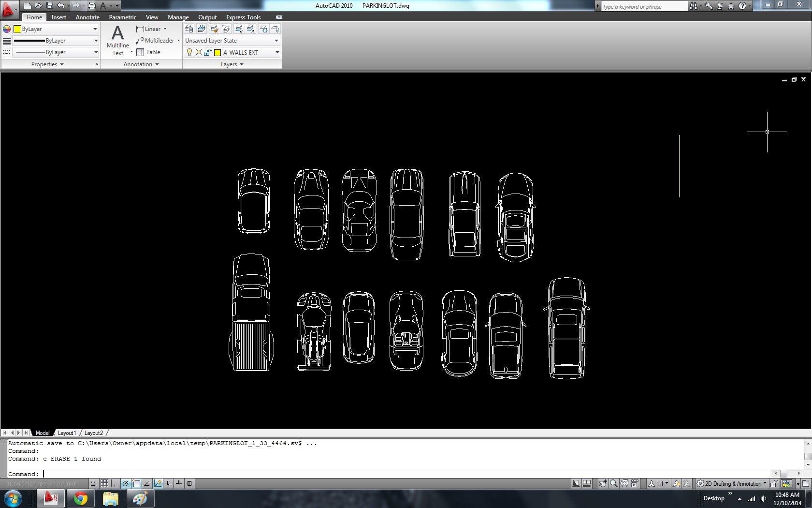
Task: Toggle Grid Display in status bar
Action: click(104, 483)
